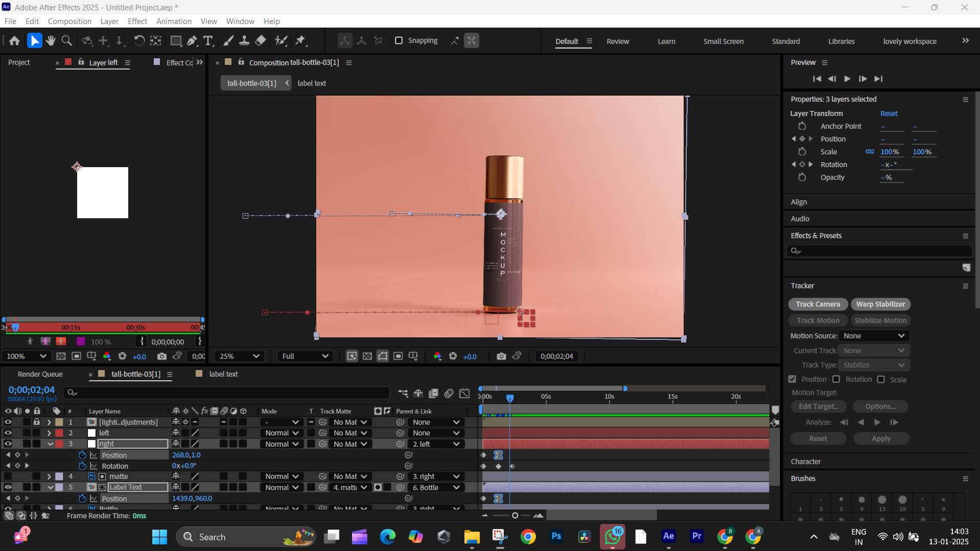Hide the 'Label Text' layer eye icon
This screenshot has width=980, height=551.
[8, 487]
